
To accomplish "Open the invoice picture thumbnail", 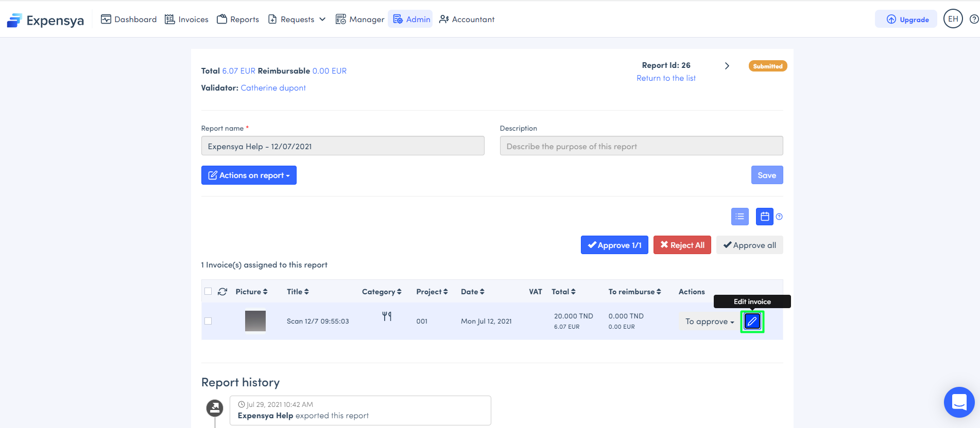I will 255,321.
